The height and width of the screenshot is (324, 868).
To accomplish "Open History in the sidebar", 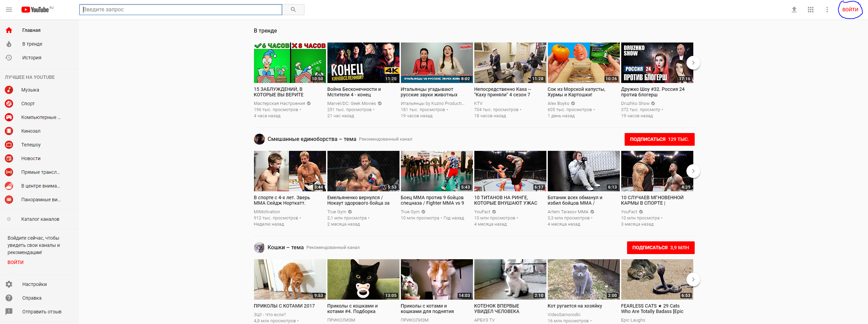I will coord(32,58).
